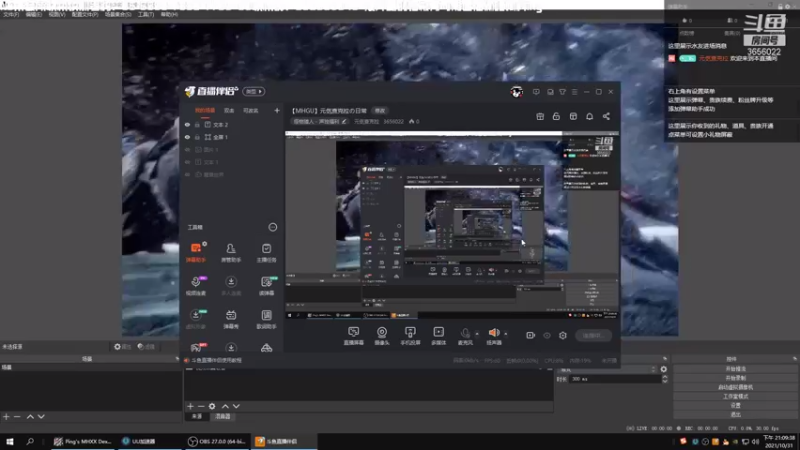800x450 pixels.
Task: Toggle visibility of 文本 2 source
Action: point(187,124)
